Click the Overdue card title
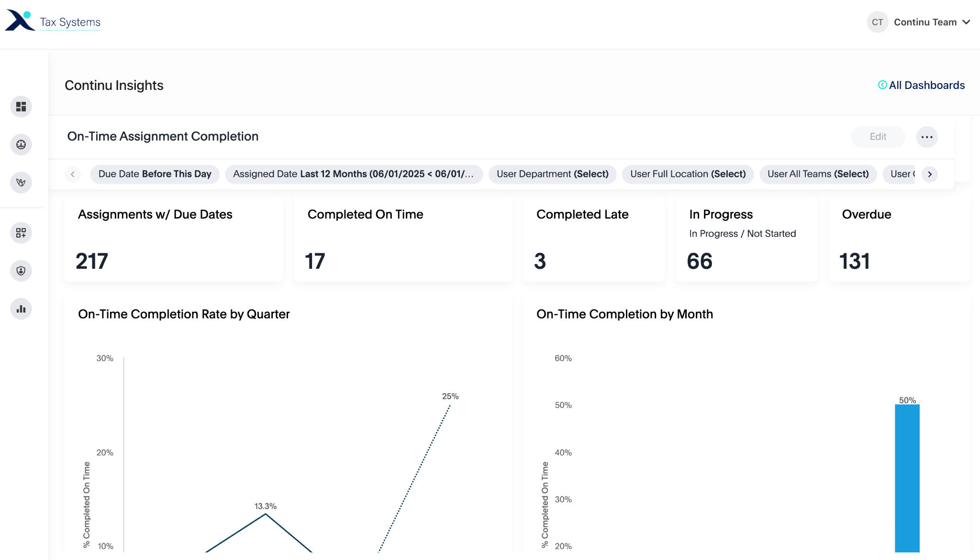This screenshot has width=980, height=560. tap(867, 214)
